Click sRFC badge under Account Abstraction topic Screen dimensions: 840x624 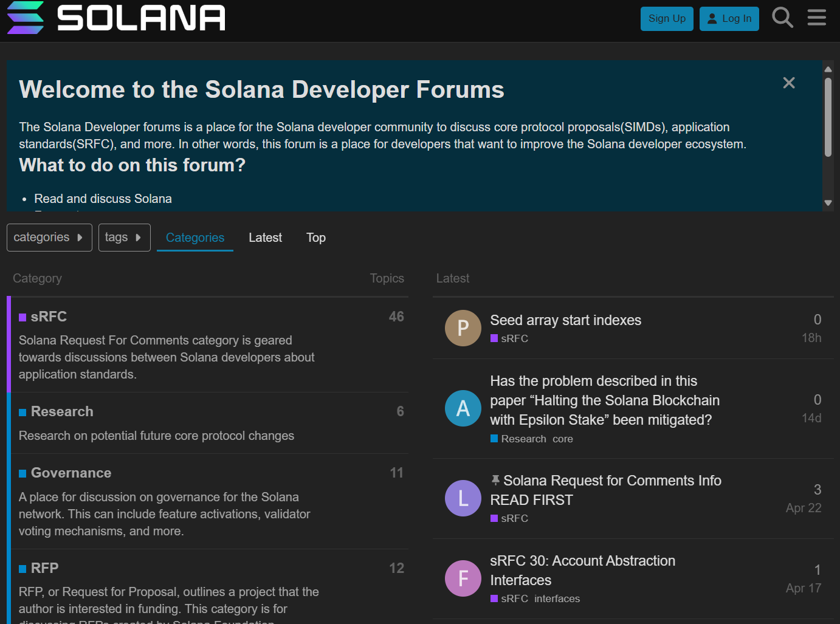click(509, 598)
